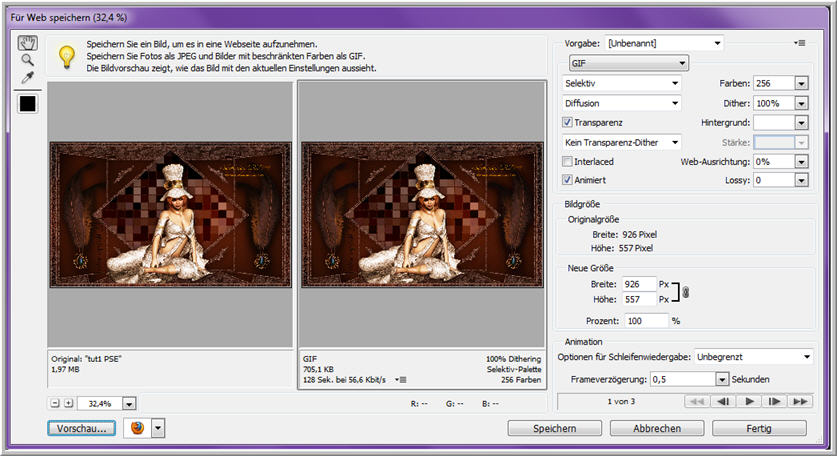This screenshot has width=837, height=456.
Task: Select the Zoom magnifier tool
Action: point(27,60)
